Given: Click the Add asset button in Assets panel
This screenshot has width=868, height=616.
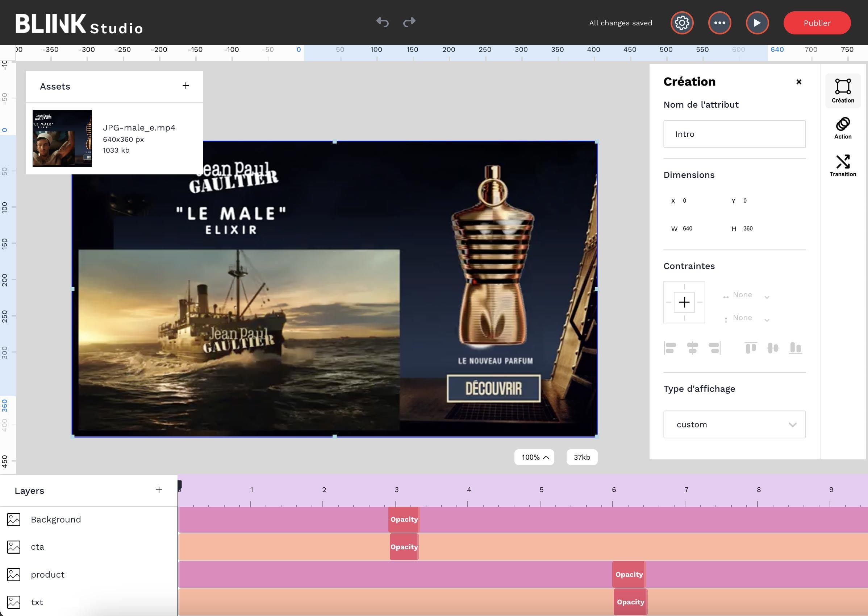Looking at the screenshot, I should tap(185, 85).
